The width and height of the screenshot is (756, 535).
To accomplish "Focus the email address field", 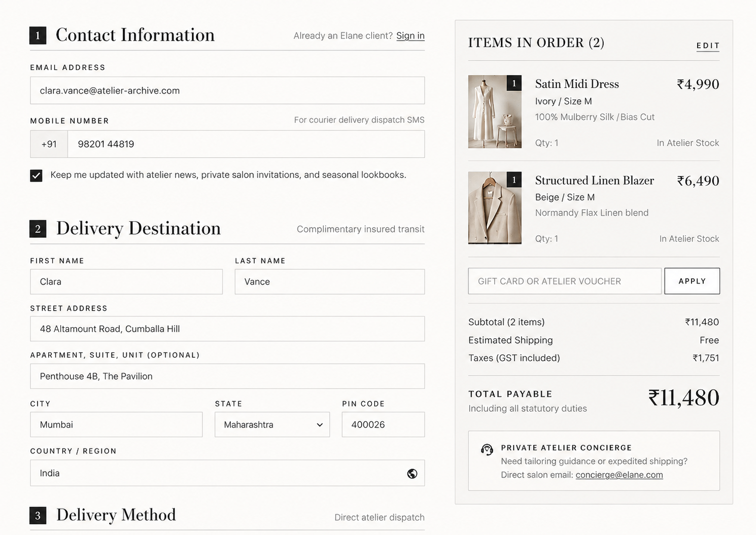I will point(227,90).
